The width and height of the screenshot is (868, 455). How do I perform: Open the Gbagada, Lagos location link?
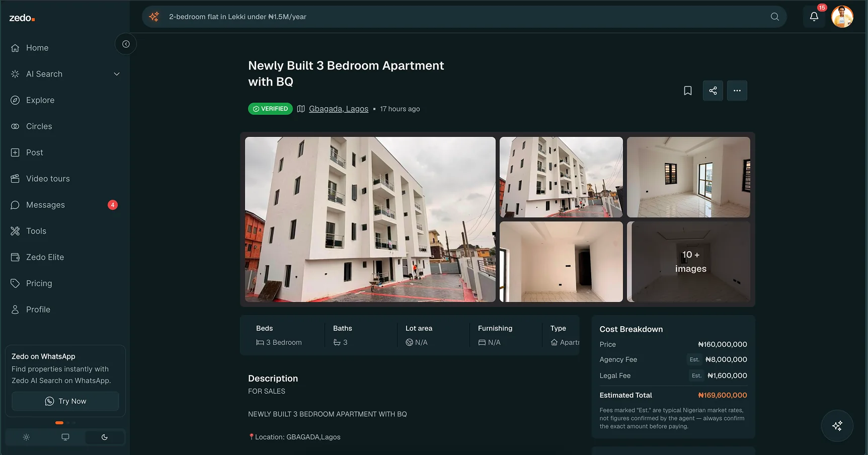click(339, 109)
